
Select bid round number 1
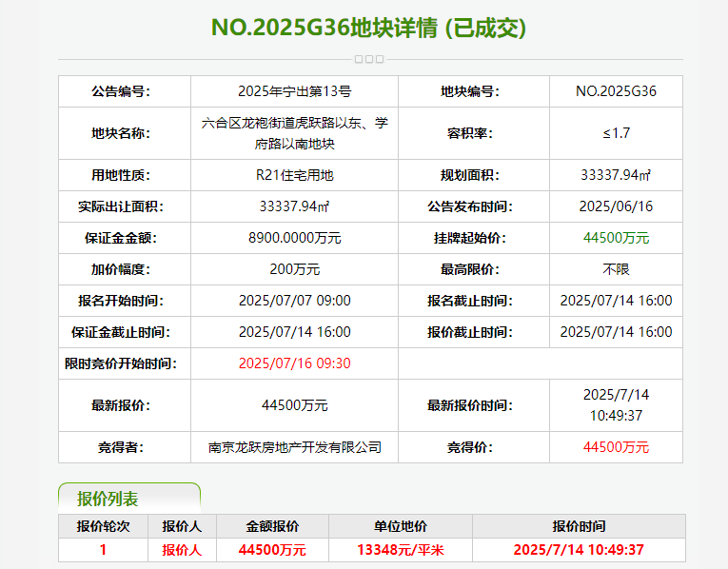(103, 550)
